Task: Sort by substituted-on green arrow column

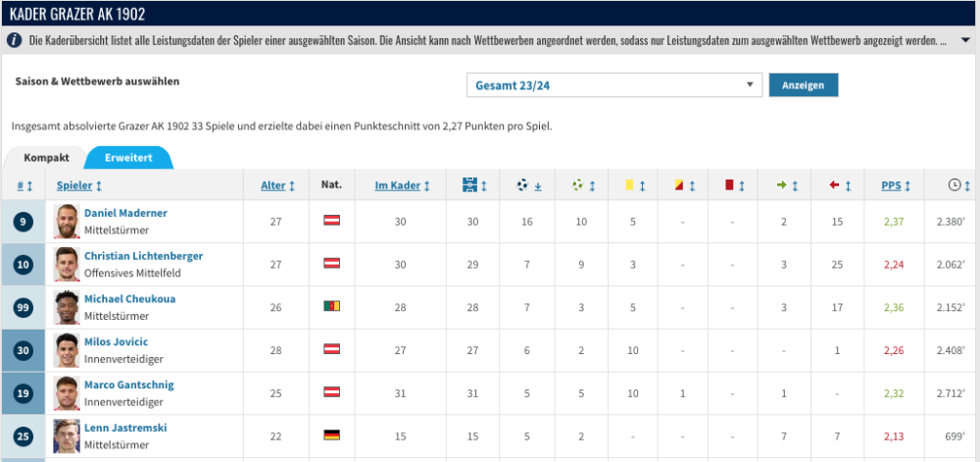Action: [x=788, y=184]
